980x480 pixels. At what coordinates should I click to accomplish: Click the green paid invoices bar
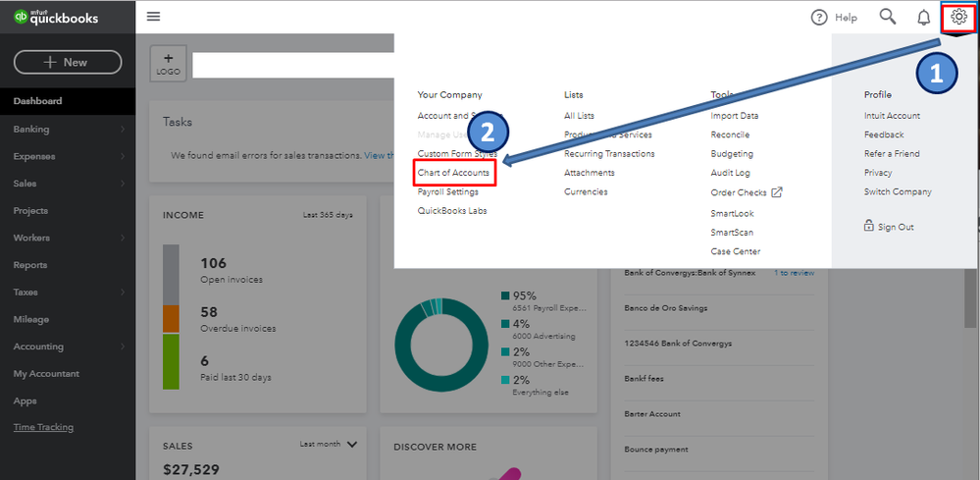click(x=171, y=363)
